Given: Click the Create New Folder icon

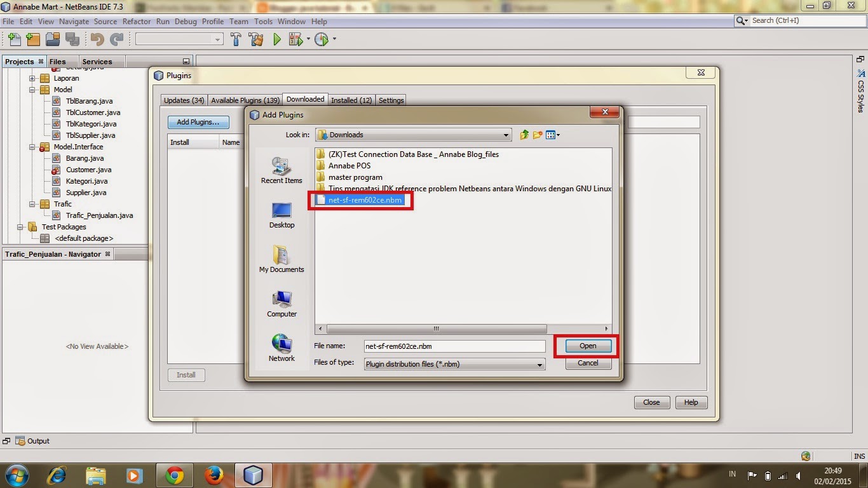Looking at the screenshot, I should [538, 135].
